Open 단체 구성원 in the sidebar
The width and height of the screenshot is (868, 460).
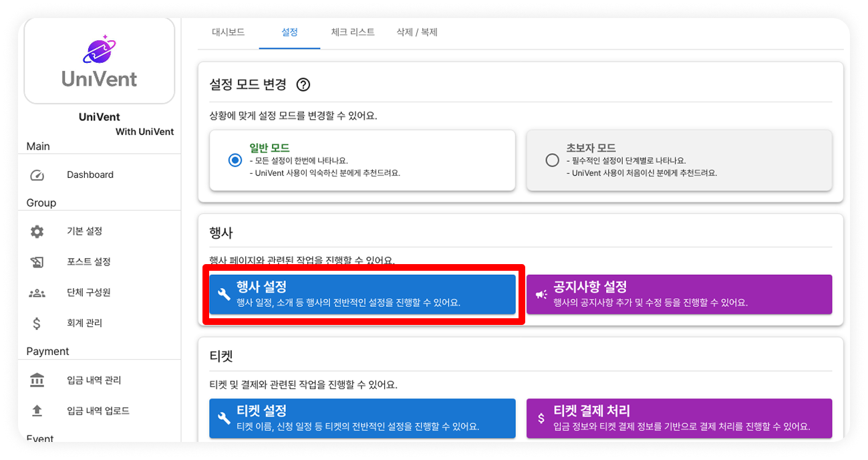tap(100, 293)
